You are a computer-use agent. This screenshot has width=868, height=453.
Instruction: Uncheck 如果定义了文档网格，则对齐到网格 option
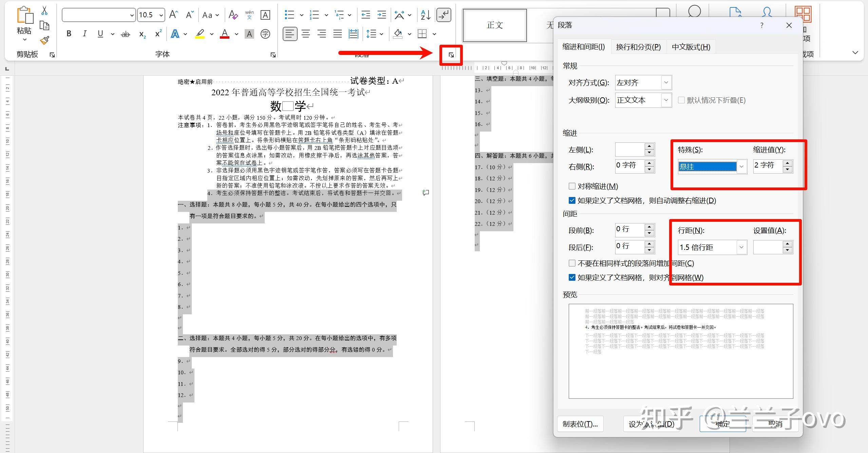(x=572, y=277)
